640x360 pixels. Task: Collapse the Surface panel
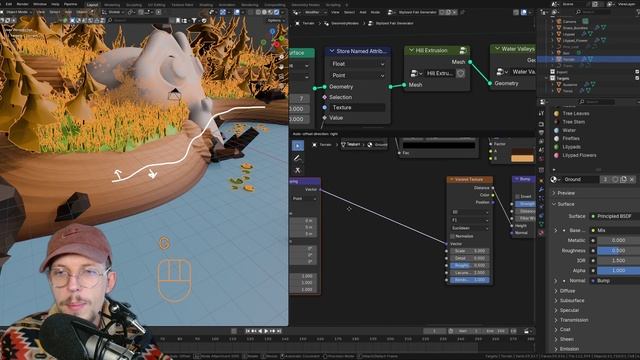[566, 204]
